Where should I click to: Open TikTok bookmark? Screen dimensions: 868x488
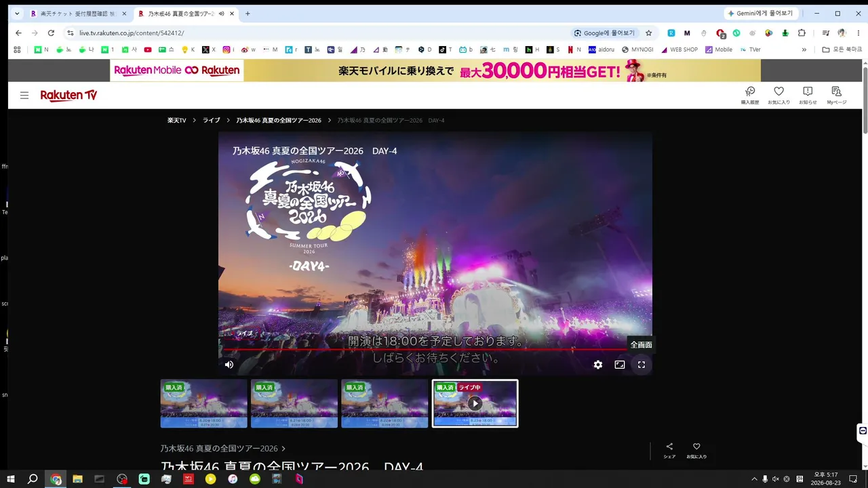(446, 49)
